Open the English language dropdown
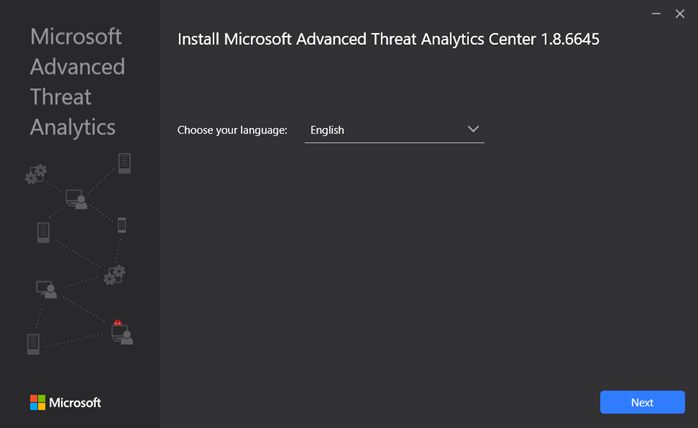 pyautogui.click(x=394, y=130)
